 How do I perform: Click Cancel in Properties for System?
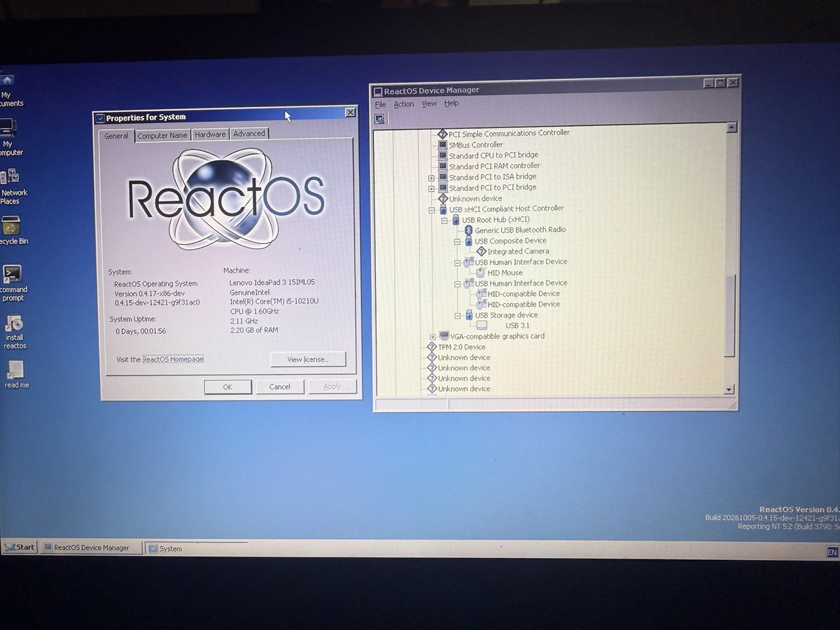coord(279,386)
